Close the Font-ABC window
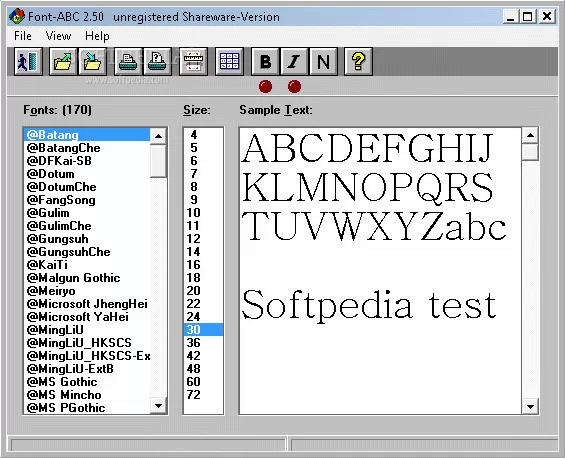565x458 pixels. [x=547, y=17]
